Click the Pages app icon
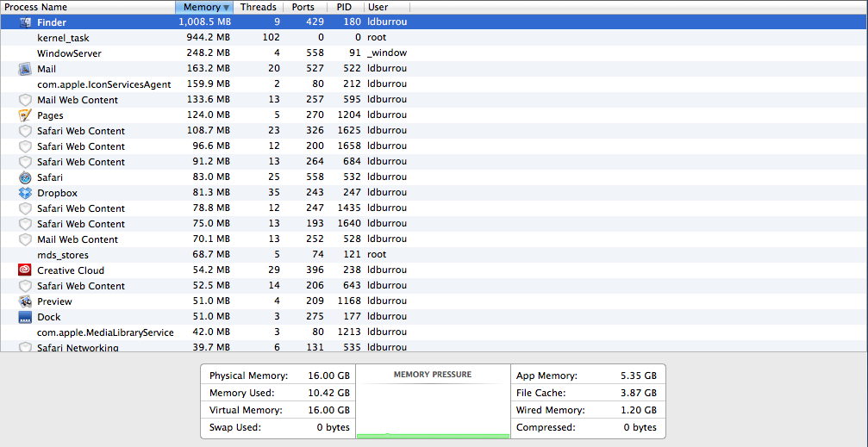868x447 pixels. tap(26, 115)
